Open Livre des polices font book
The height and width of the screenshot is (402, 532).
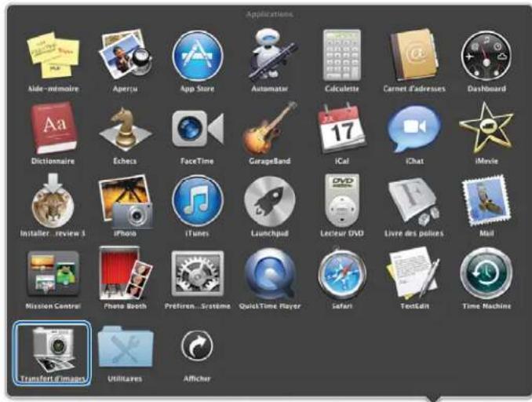414,201
